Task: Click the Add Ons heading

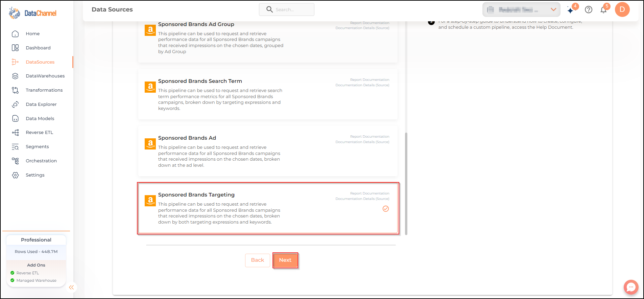Action: [36, 265]
